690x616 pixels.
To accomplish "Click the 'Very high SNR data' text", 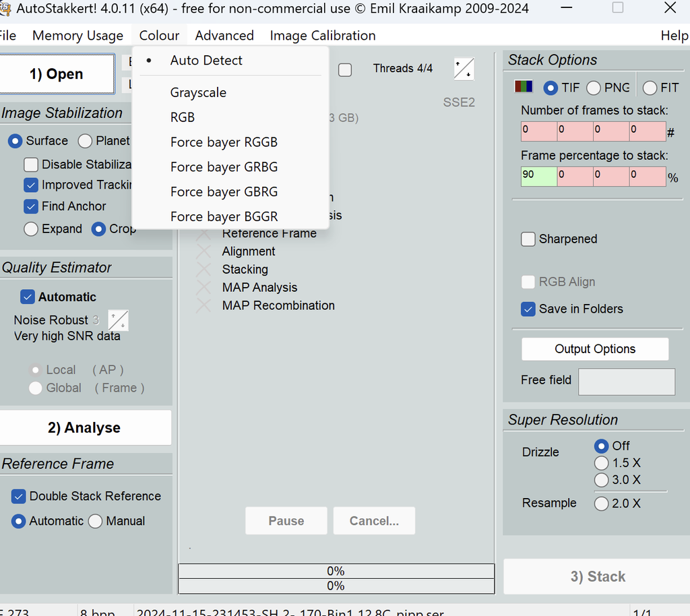I will click(67, 336).
